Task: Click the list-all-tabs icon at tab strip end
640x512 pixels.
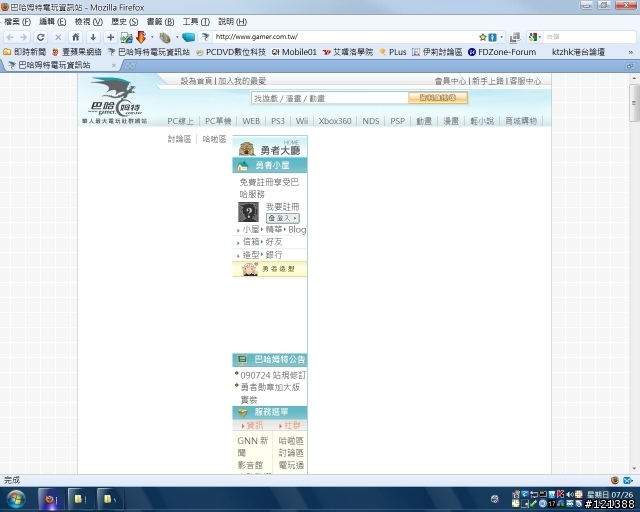Action: (x=629, y=65)
